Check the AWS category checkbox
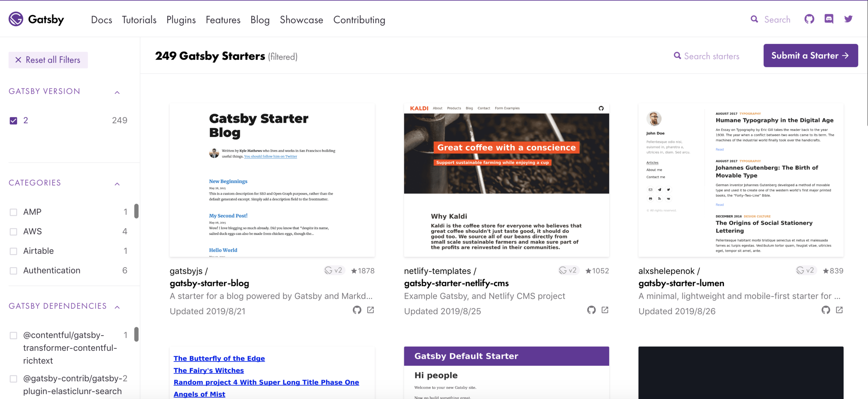Image resolution: width=868 pixels, height=399 pixels. 14,232
